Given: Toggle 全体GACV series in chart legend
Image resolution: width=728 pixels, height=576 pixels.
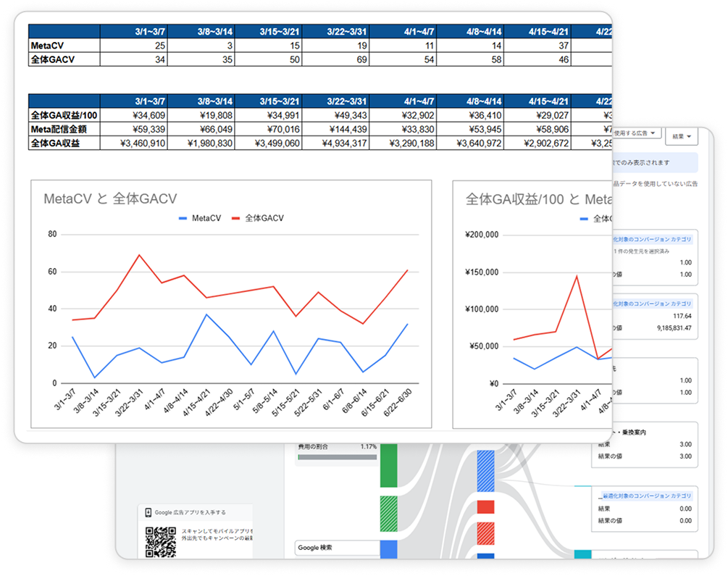Looking at the screenshot, I should [x=257, y=218].
